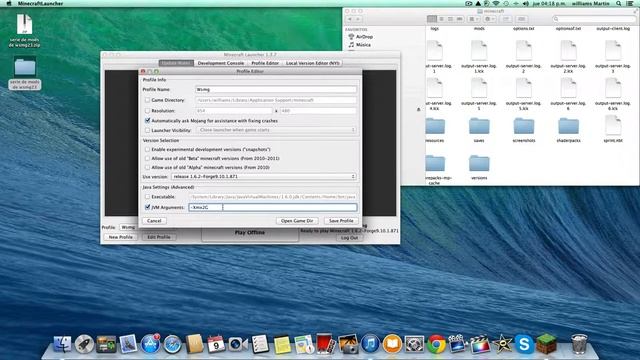Click the Save Profile button
640x360 pixels.
coord(341,221)
